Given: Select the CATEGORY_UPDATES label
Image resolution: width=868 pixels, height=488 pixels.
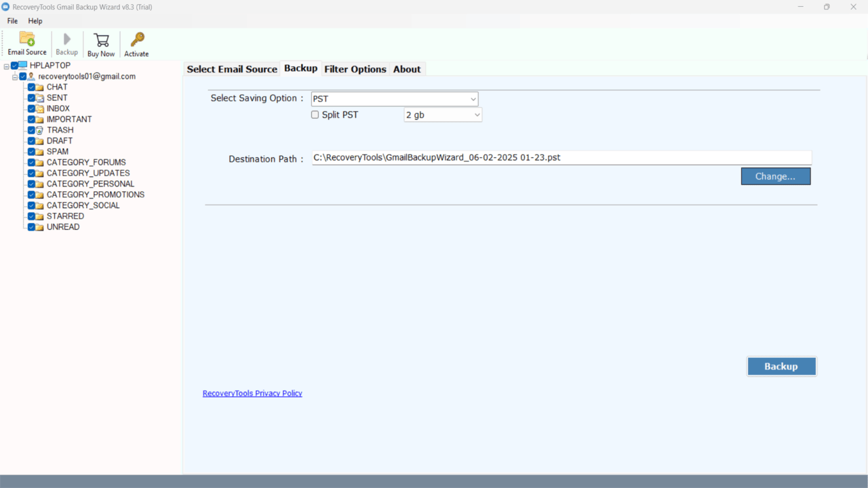Looking at the screenshot, I should coord(88,174).
